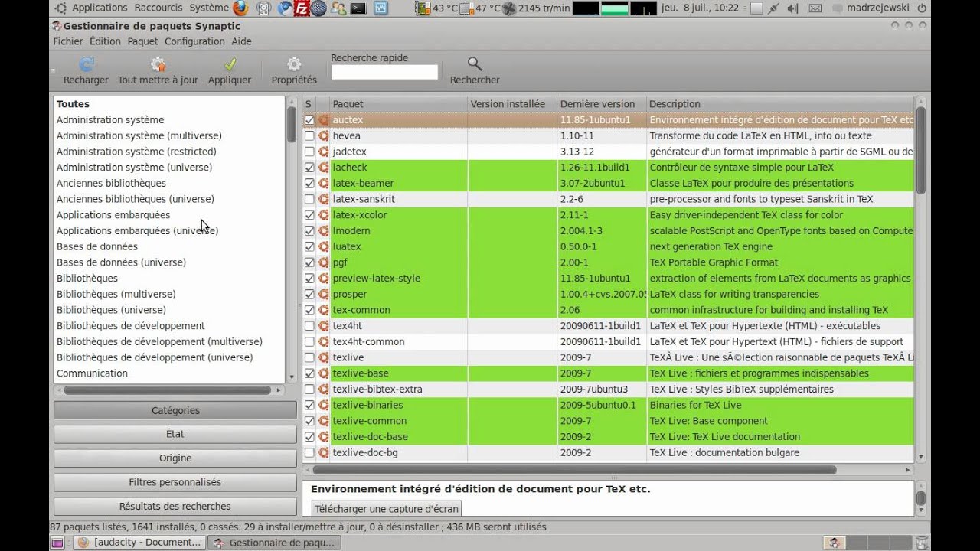
Task: Select the Bibliothèques category
Action: click(87, 279)
